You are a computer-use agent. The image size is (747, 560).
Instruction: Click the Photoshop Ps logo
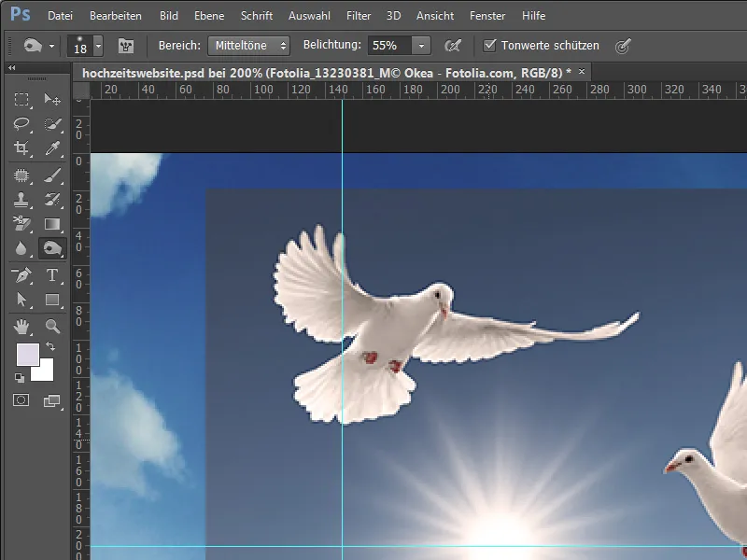click(x=21, y=15)
